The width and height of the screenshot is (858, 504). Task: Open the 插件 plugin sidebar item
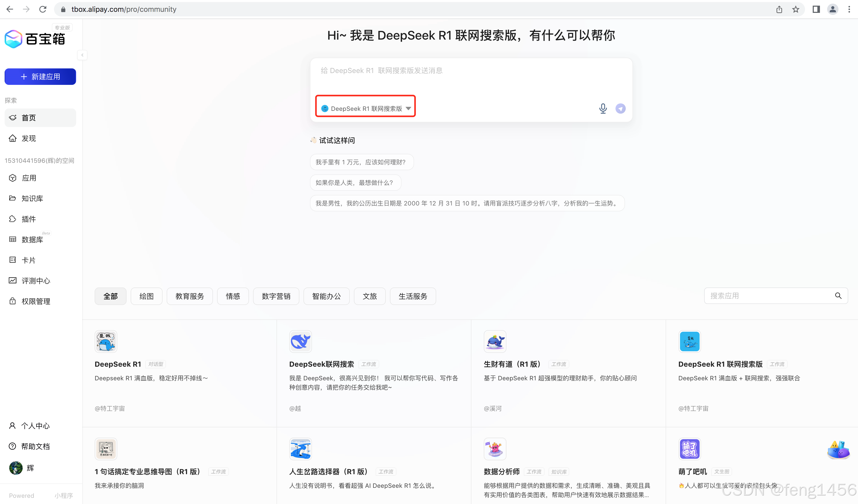29,219
